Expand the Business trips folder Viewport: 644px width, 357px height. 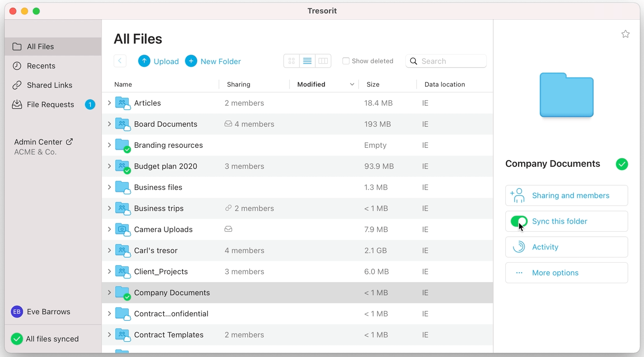click(x=109, y=208)
